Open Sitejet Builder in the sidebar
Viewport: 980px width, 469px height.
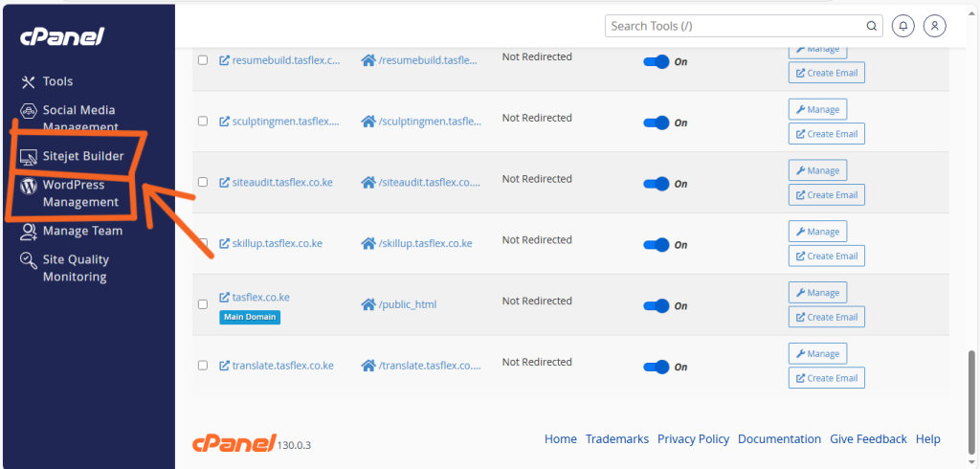[x=72, y=156]
